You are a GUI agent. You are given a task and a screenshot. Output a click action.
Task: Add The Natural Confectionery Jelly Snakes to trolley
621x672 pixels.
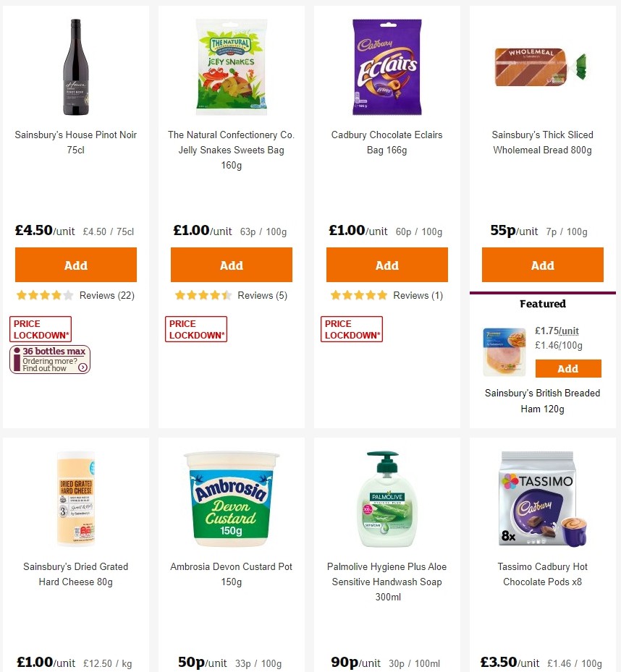(x=231, y=265)
